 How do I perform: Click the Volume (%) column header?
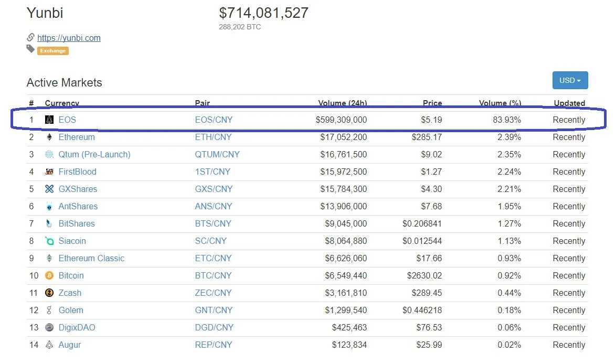[x=500, y=103]
